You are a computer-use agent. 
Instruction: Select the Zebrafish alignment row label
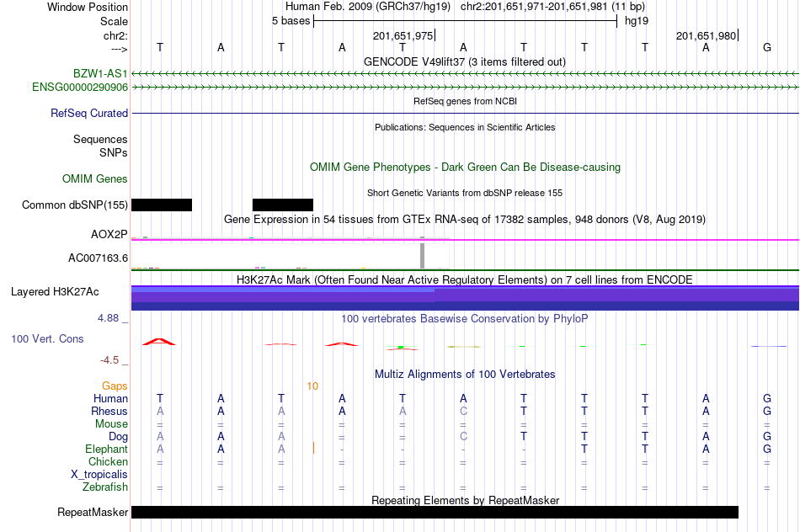[105, 487]
